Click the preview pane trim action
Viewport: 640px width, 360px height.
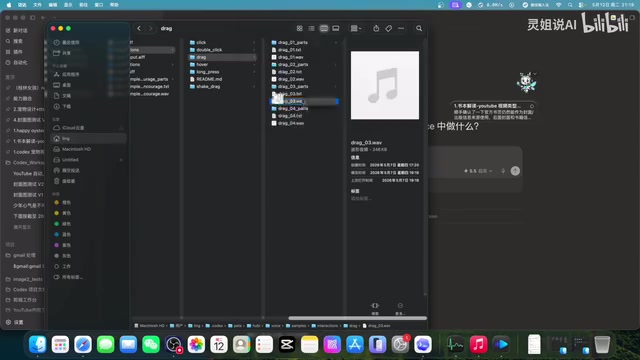pyautogui.click(x=375, y=308)
